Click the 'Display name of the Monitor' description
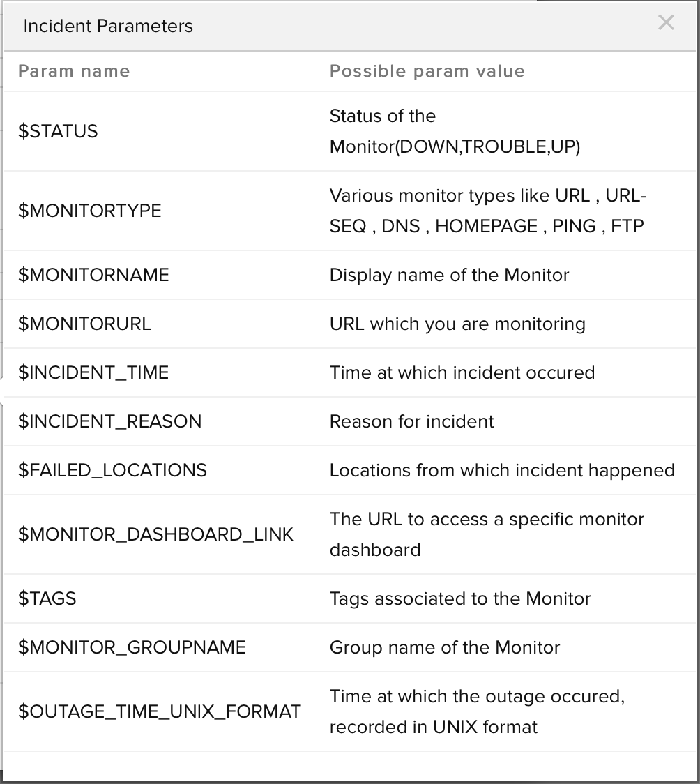This screenshot has height=784, width=700. [449, 275]
